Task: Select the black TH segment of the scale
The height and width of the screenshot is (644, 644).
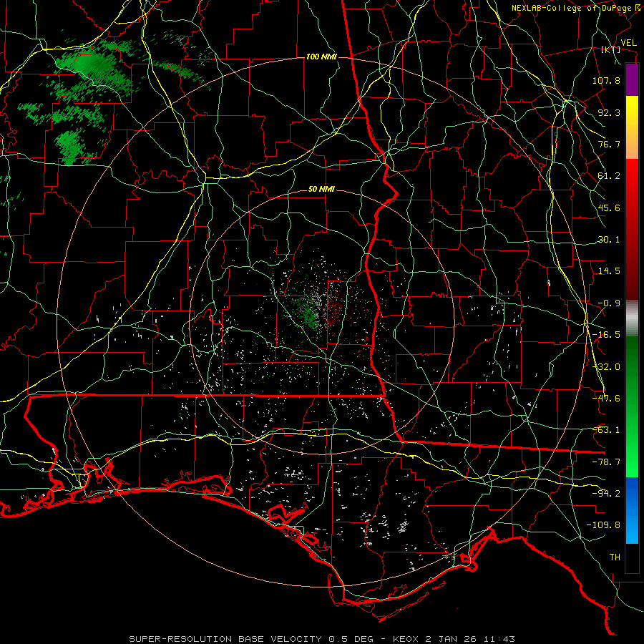Action: click(632, 558)
